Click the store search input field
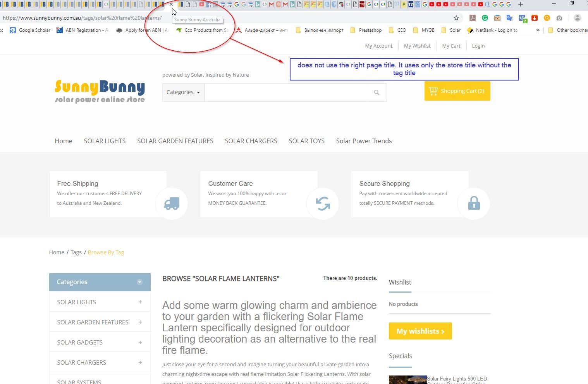588x384 pixels. [287, 93]
